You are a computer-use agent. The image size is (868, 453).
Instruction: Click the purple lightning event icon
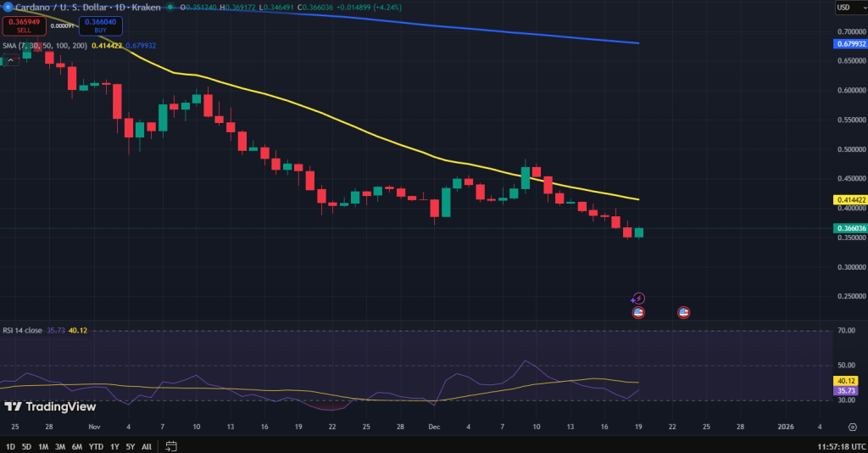[x=637, y=299]
